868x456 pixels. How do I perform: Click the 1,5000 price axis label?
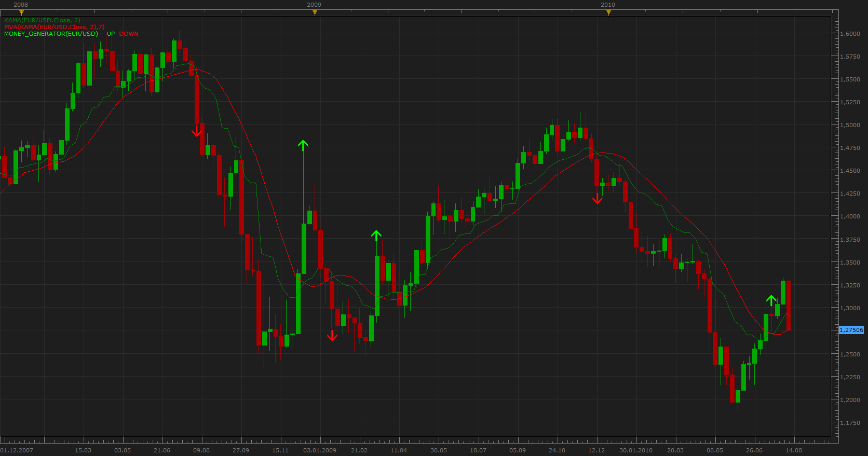pos(850,125)
